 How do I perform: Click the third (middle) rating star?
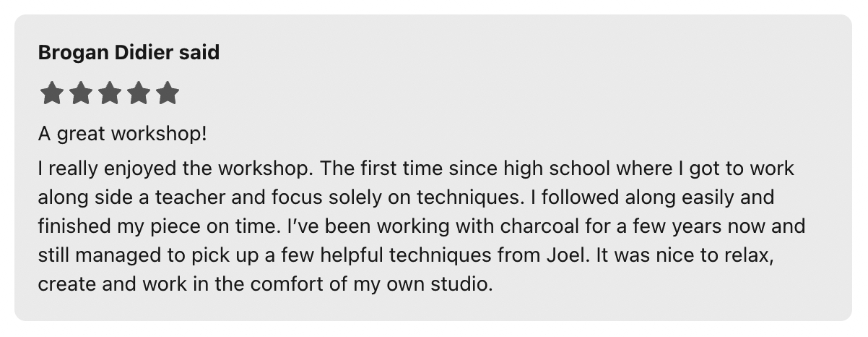[x=108, y=93]
